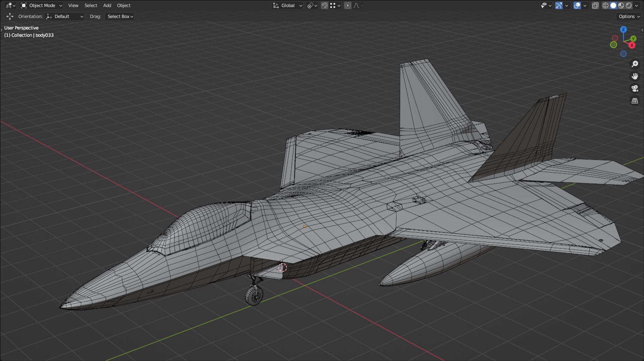Switch to wireframe viewport shading

pos(605,5)
